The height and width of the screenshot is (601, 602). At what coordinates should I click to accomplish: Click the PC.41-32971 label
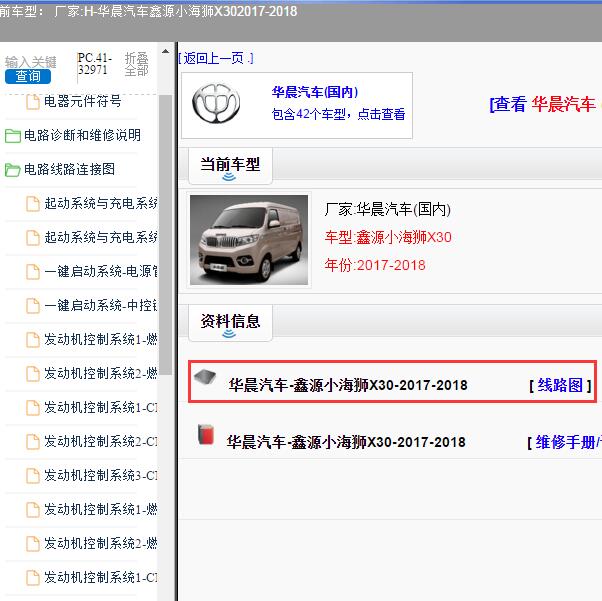click(94, 64)
